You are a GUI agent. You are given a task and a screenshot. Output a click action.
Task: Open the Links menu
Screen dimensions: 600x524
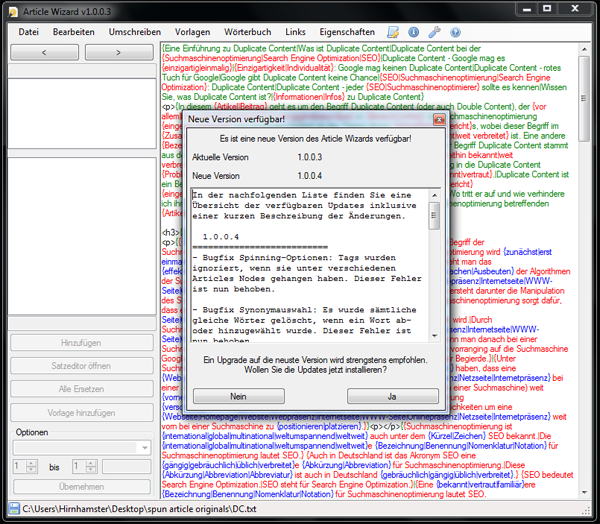(x=295, y=32)
